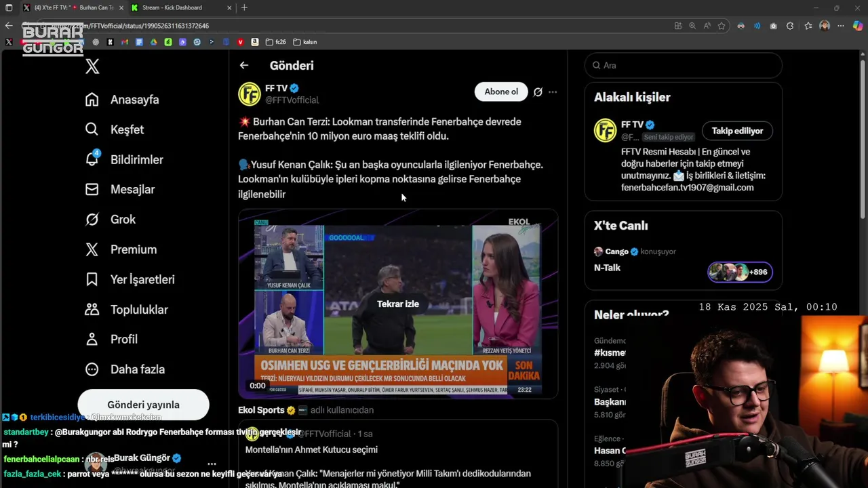Switch to Stream - Kick Dashboard tab
Viewport: 868px width, 488px height.
[x=173, y=7]
